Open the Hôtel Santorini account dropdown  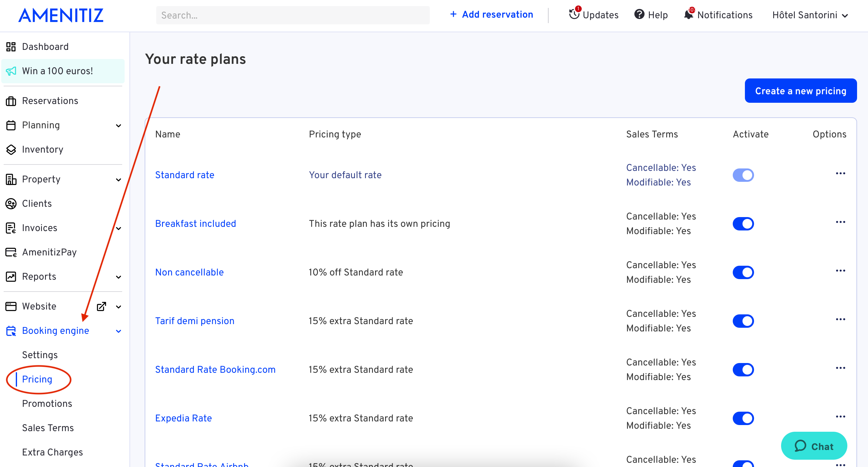tap(810, 15)
